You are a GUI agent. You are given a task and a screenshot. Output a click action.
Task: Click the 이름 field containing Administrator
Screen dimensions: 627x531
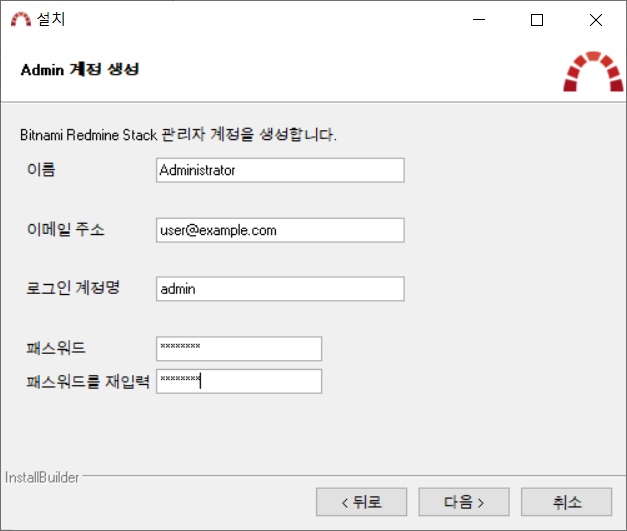tap(280, 170)
